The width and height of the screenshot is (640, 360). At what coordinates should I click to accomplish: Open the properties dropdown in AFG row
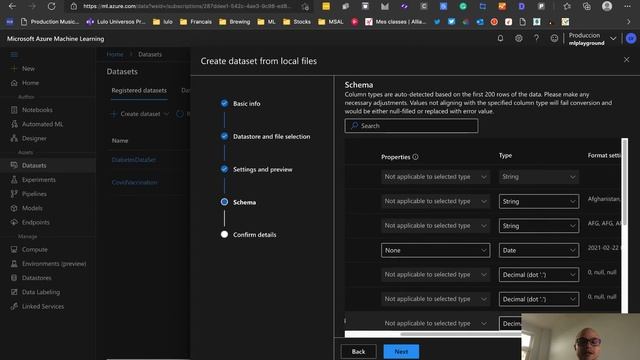pos(435,226)
